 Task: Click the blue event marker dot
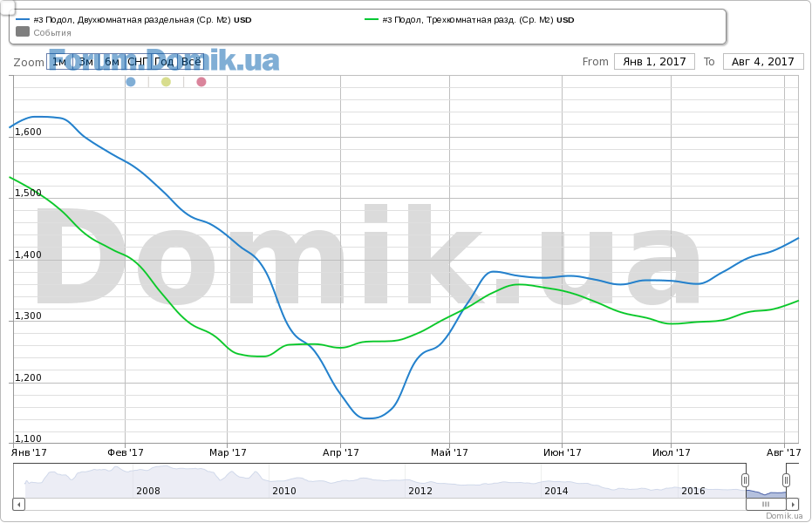tap(131, 82)
